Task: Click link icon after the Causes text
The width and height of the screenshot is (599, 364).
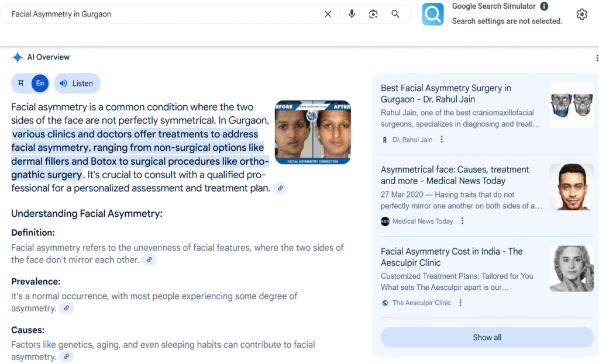Action: [67, 357]
